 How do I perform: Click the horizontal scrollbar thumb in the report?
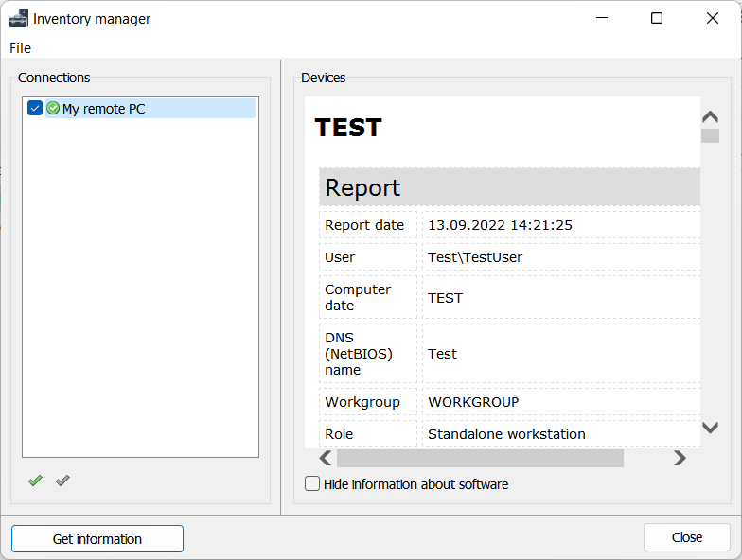click(x=480, y=458)
